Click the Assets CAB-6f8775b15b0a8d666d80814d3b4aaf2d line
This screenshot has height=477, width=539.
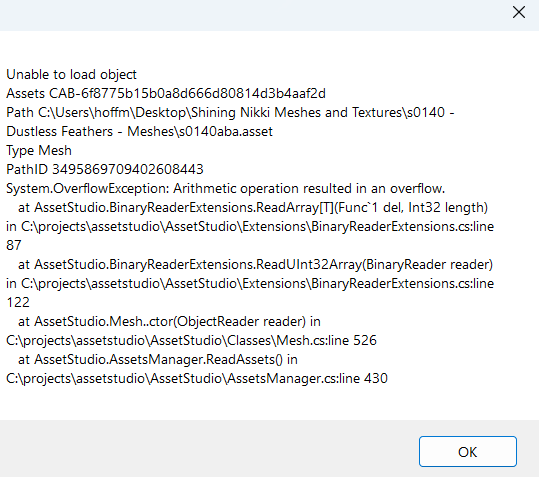(166, 93)
